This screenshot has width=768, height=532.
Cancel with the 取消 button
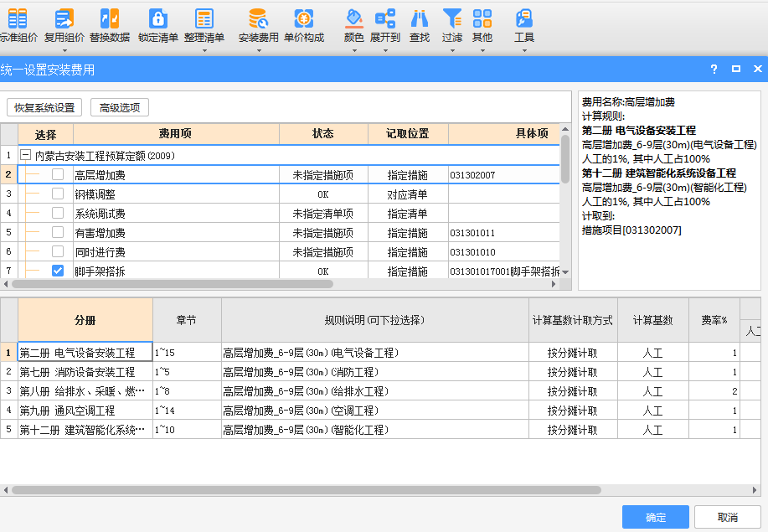(727, 517)
